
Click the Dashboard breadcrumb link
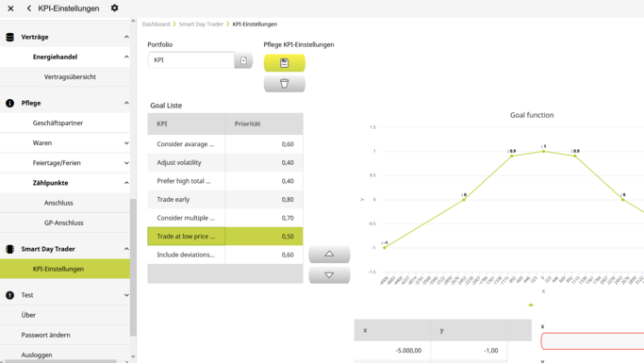tap(156, 25)
